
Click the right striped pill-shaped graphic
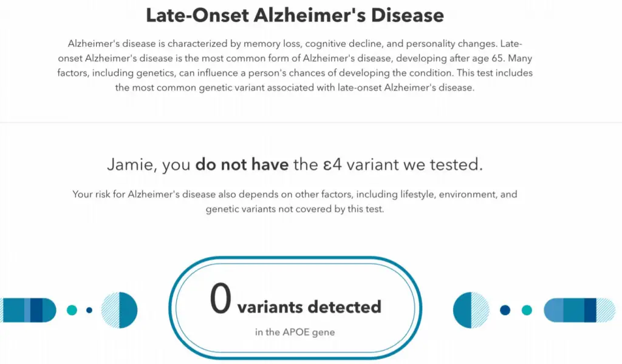[579, 310]
